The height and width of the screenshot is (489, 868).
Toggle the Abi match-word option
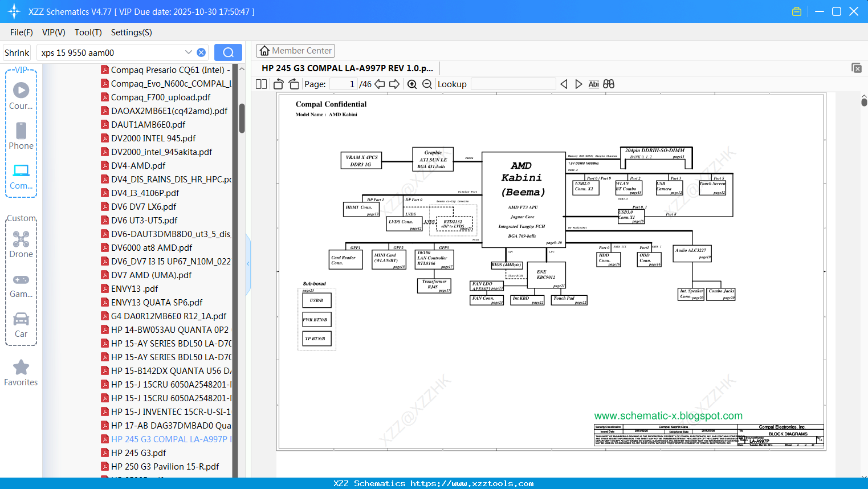click(x=593, y=84)
